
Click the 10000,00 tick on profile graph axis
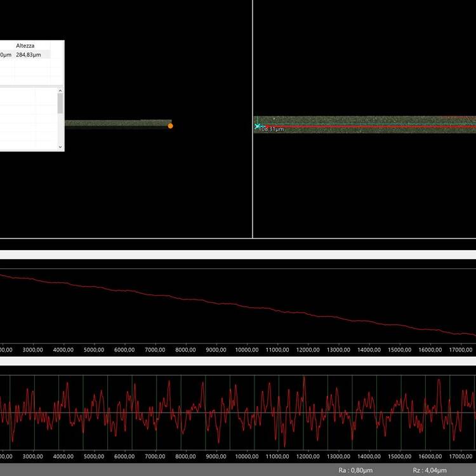click(246, 350)
